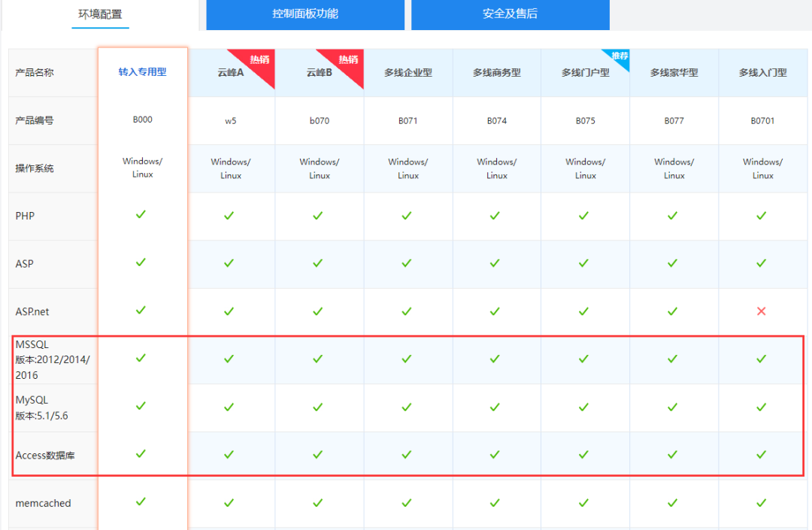
Task: Open the 控制面板功能 tab
Action: pos(304,14)
